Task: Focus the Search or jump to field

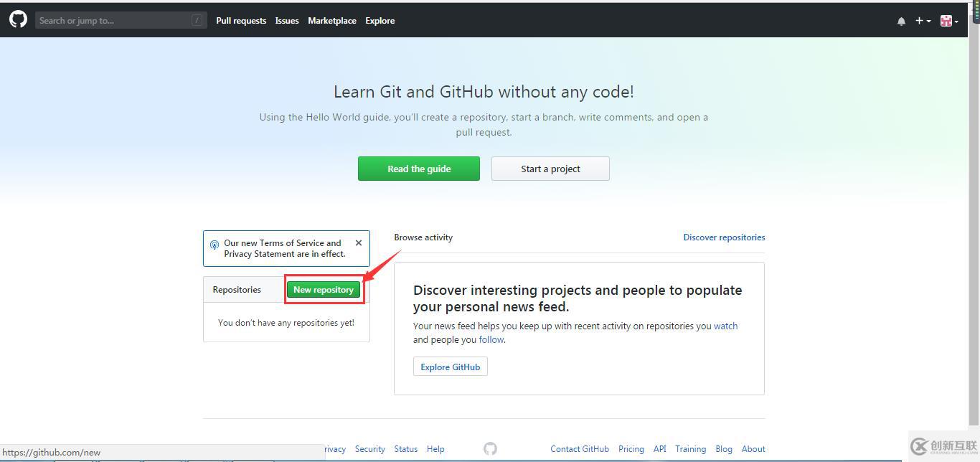Action: click(121, 20)
